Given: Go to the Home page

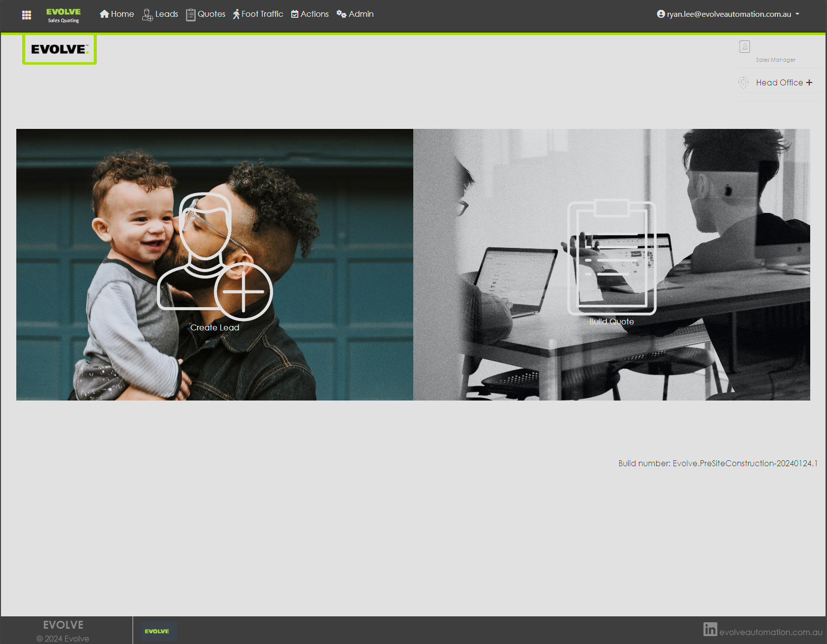Looking at the screenshot, I should pos(117,14).
